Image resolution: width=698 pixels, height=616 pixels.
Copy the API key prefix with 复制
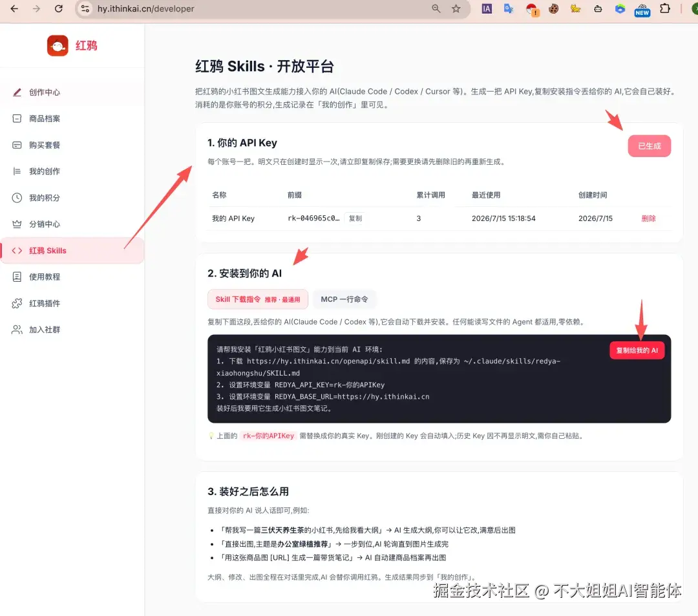pos(355,218)
